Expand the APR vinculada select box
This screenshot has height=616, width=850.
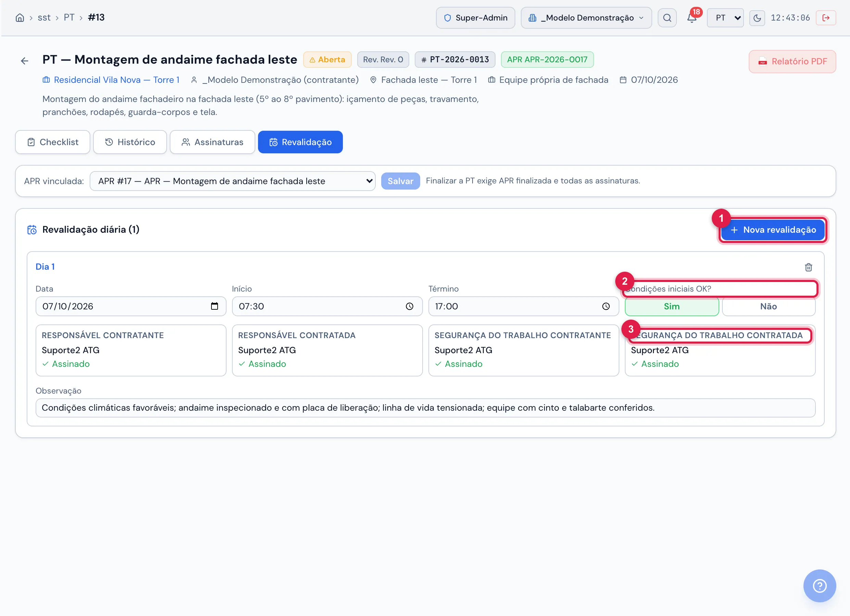[x=232, y=181]
